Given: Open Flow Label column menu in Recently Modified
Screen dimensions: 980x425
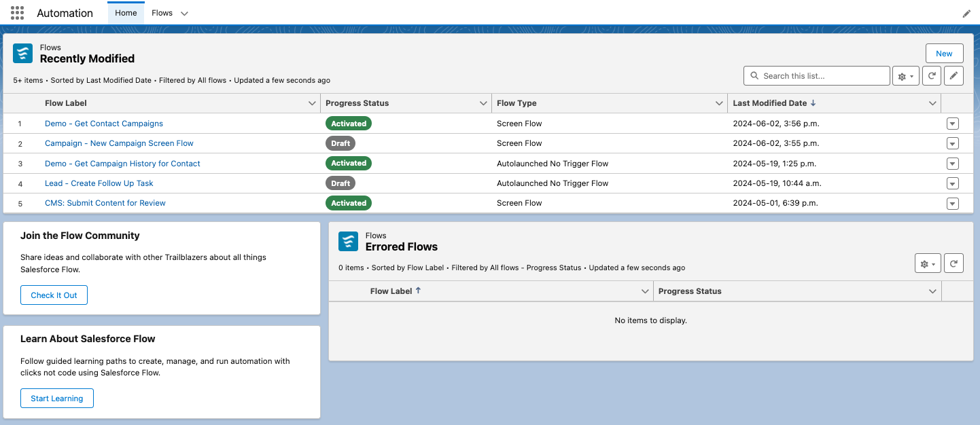Looking at the screenshot, I should coord(313,103).
